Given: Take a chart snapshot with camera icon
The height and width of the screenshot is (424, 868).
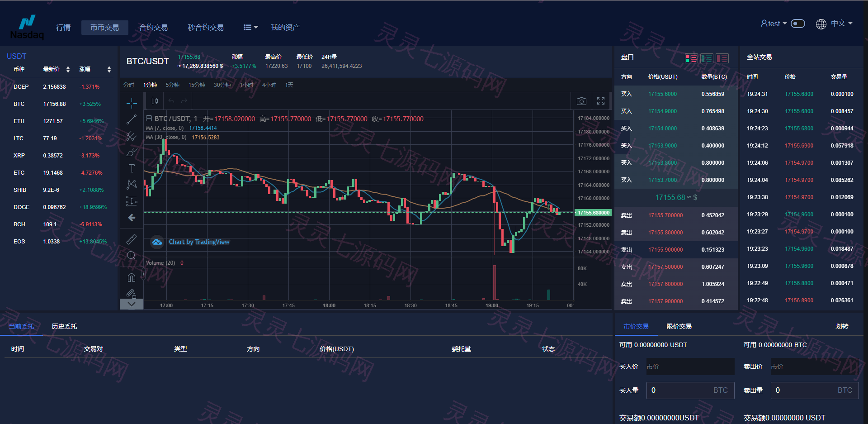Looking at the screenshot, I should pos(581,101).
